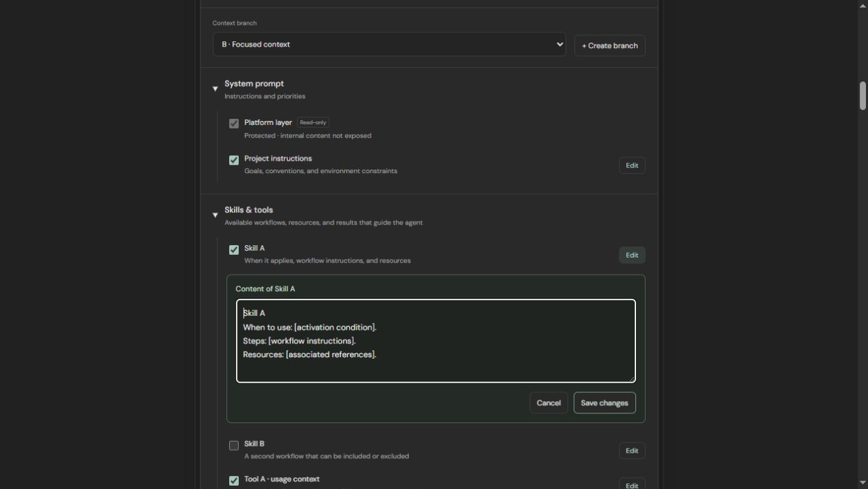Image resolution: width=868 pixels, height=489 pixels.
Task: Click the Read-only badge on Platform layer
Action: pyautogui.click(x=313, y=122)
